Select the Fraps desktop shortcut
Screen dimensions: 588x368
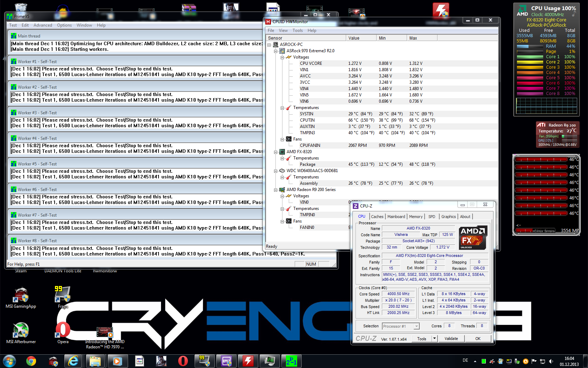pyautogui.click(x=63, y=297)
